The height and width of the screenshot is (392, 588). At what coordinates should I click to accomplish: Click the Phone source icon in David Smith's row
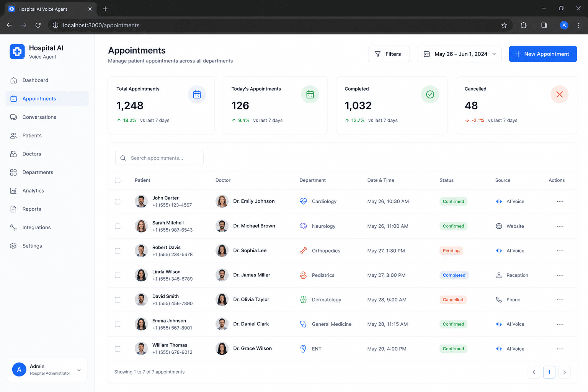(499, 300)
